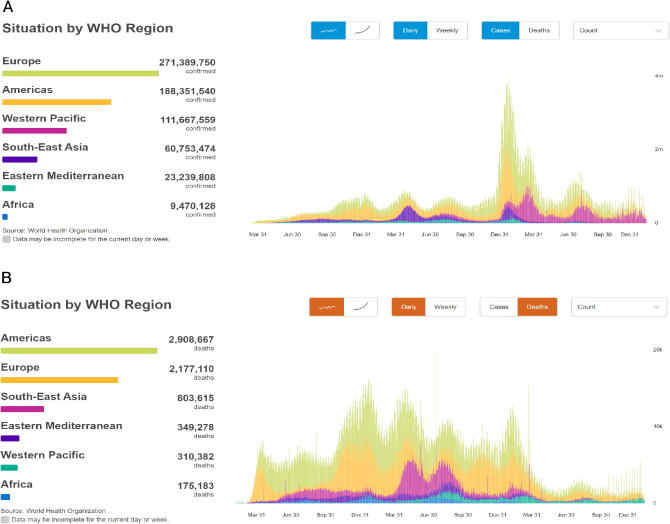Click the 2,177,110 deaths value
This screenshot has width=670, height=524.
(191, 369)
